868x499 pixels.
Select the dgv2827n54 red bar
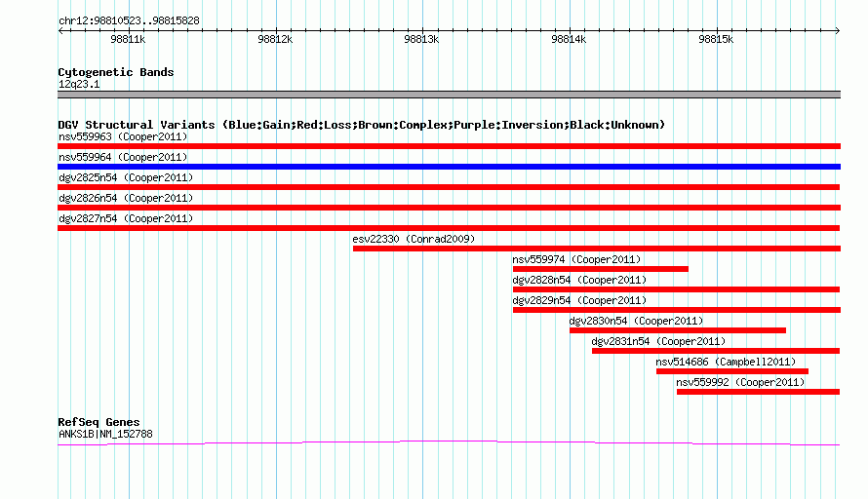(449, 228)
